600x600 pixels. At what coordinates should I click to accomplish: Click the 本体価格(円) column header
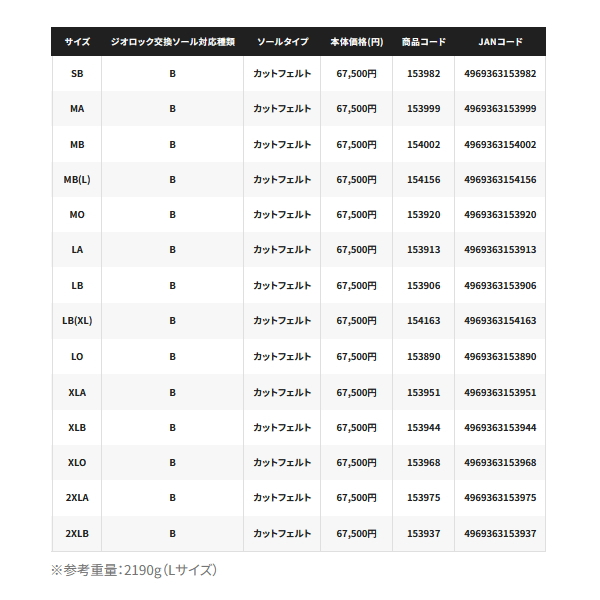[357, 42]
